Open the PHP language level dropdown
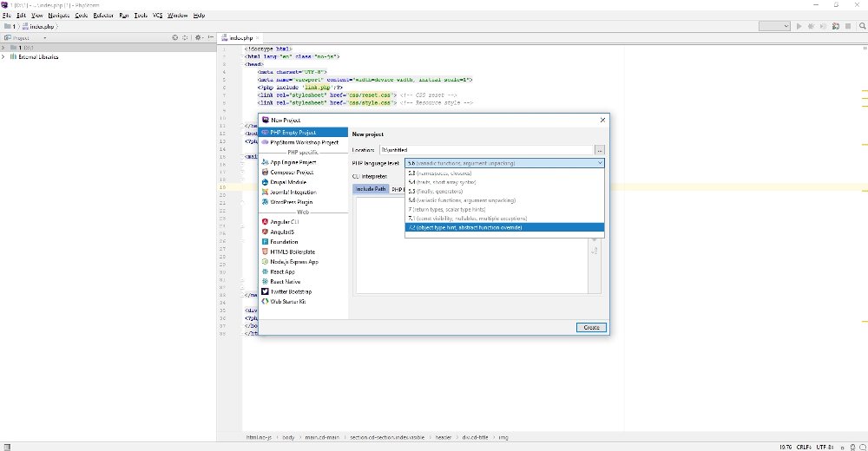The width and height of the screenshot is (868, 451). click(503, 163)
